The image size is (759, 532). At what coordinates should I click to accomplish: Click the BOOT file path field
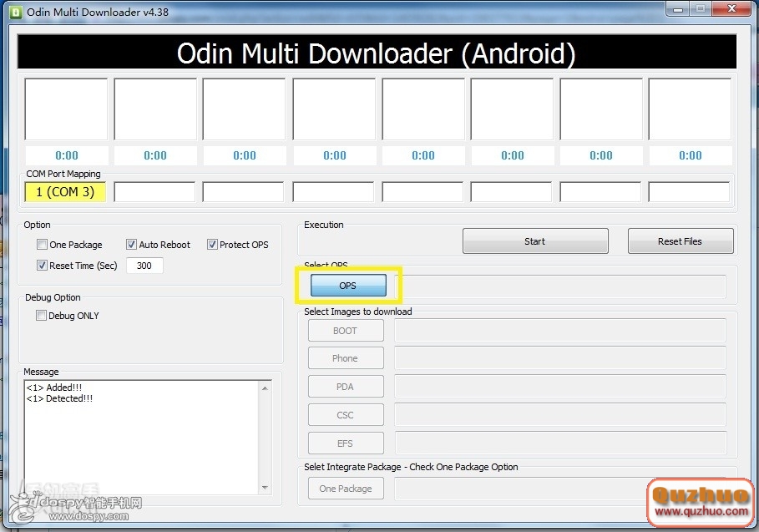click(x=560, y=331)
